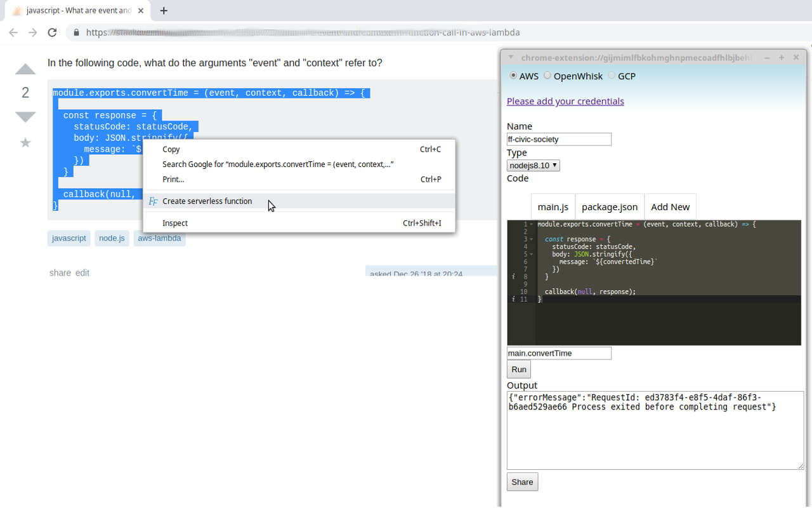Reload the page with the refresh icon
The height and width of the screenshot is (508, 812).
[53, 32]
